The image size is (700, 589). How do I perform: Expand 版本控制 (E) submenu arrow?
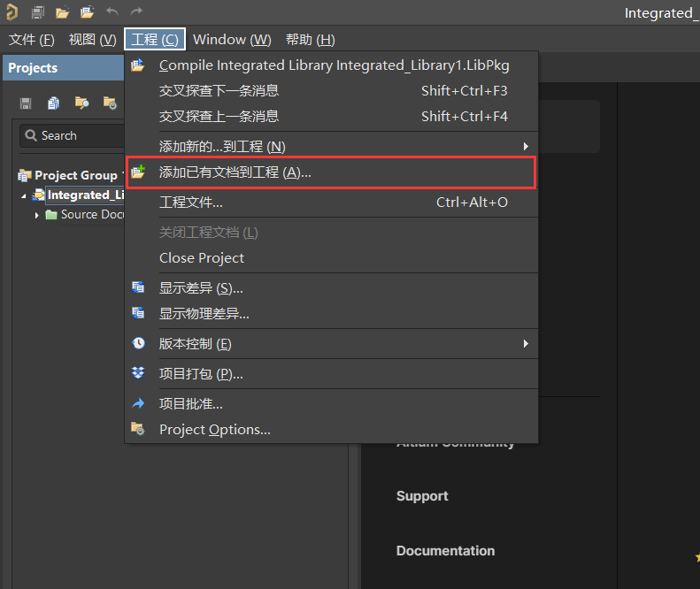tap(526, 343)
